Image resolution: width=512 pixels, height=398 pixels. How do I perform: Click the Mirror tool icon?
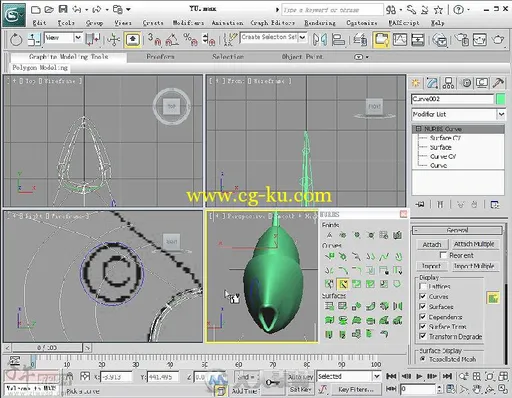pos(320,40)
